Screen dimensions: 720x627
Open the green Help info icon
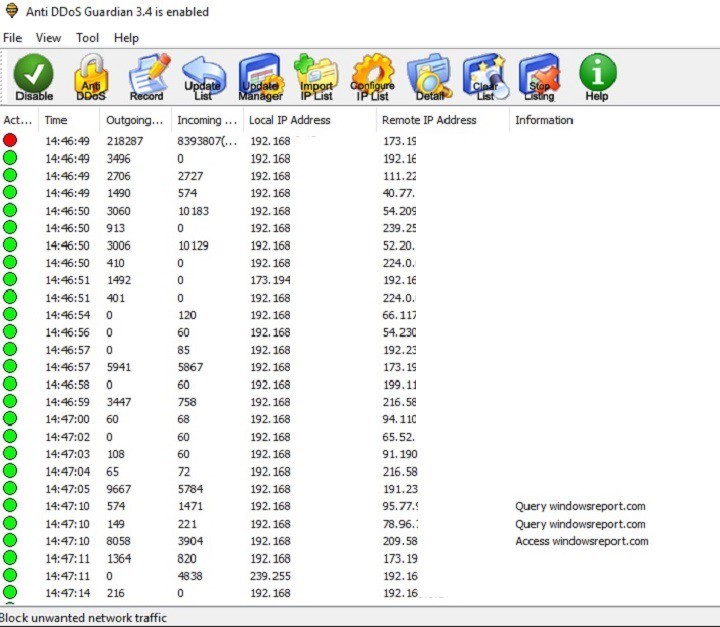pyautogui.click(x=597, y=77)
